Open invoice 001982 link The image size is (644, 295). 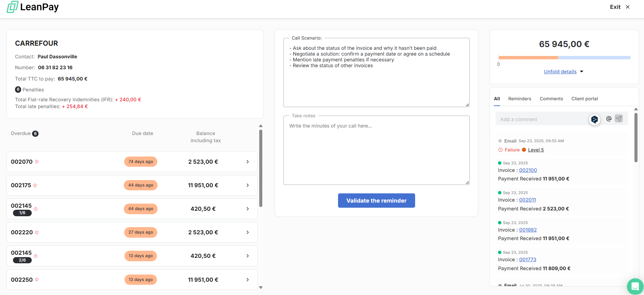[x=528, y=230]
